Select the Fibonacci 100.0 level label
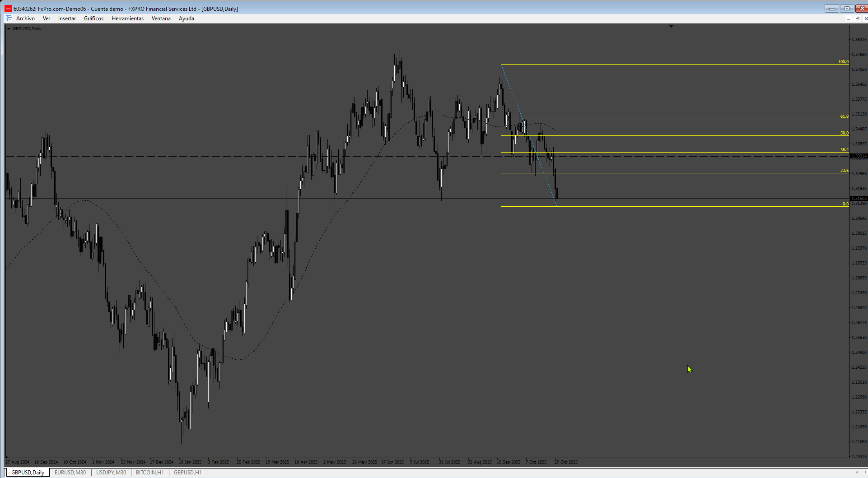The height and width of the screenshot is (478, 868). point(843,62)
